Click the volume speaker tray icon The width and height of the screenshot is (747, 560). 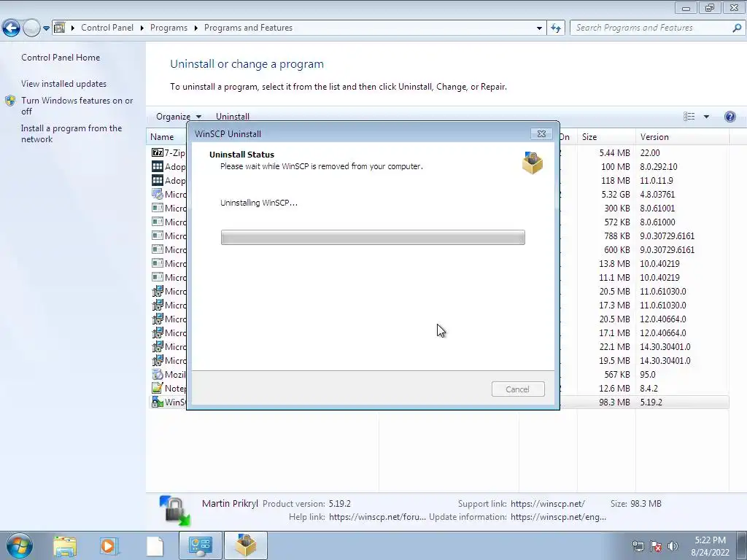673,546
